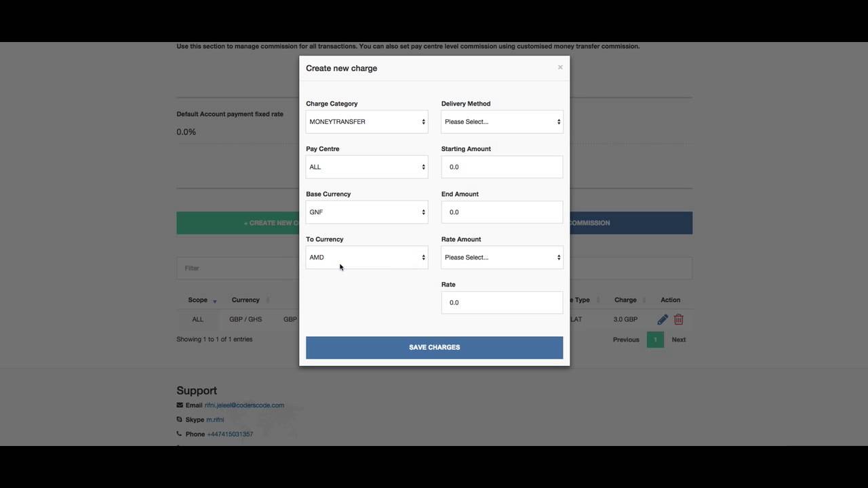Click the Create New Charge green button
The image size is (868, 488).
(x=238, y=223)
